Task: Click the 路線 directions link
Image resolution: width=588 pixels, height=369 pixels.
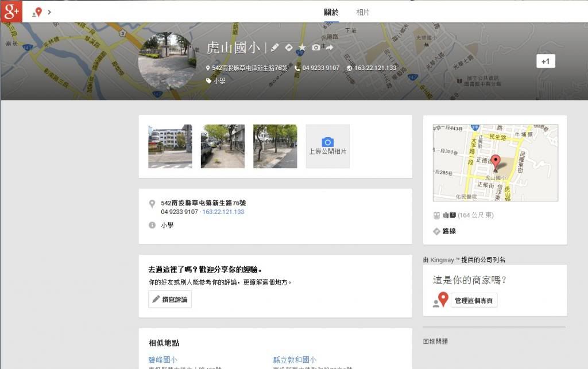Action: click(x=449, y=231)
